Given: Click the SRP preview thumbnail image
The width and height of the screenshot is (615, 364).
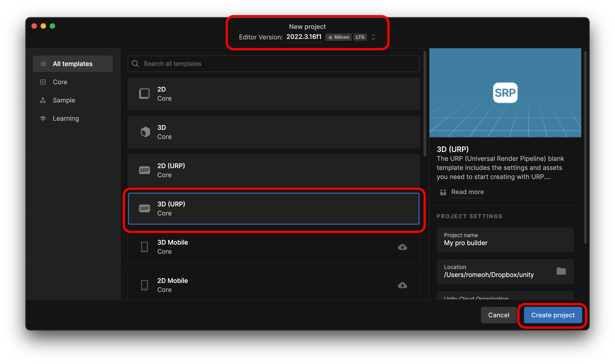Looking at the screenshot, I should [x=505, y=93].
